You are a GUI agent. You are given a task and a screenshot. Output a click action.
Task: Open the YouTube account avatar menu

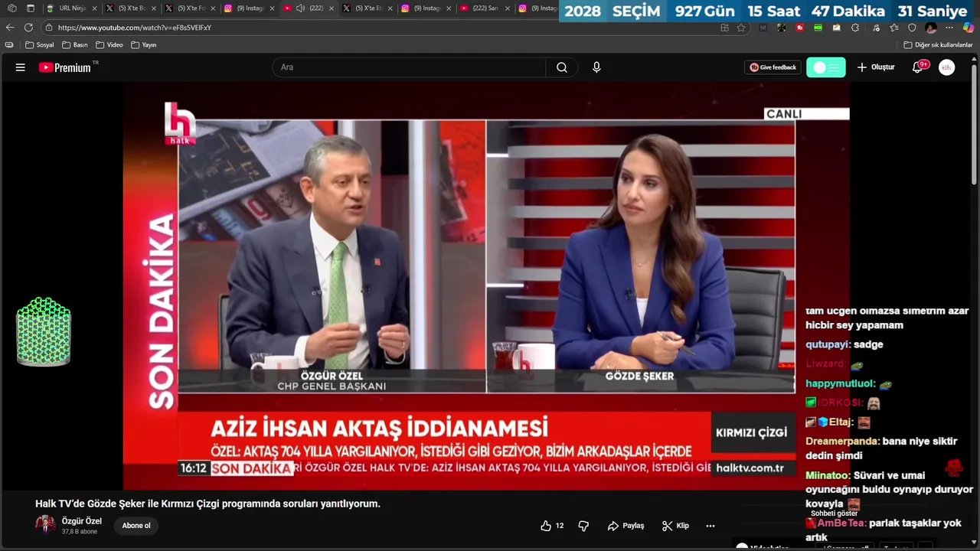pos(947,67)
